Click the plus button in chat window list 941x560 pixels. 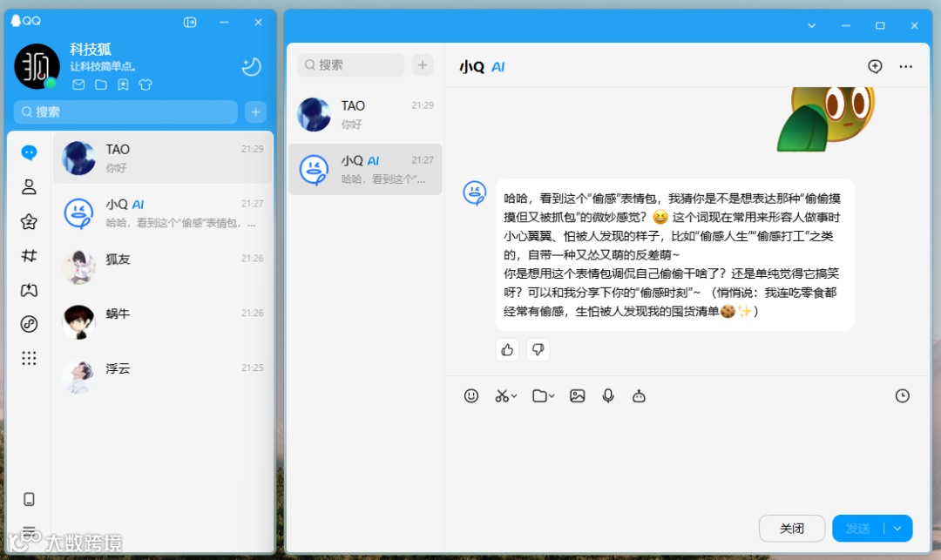coord(423,64)
